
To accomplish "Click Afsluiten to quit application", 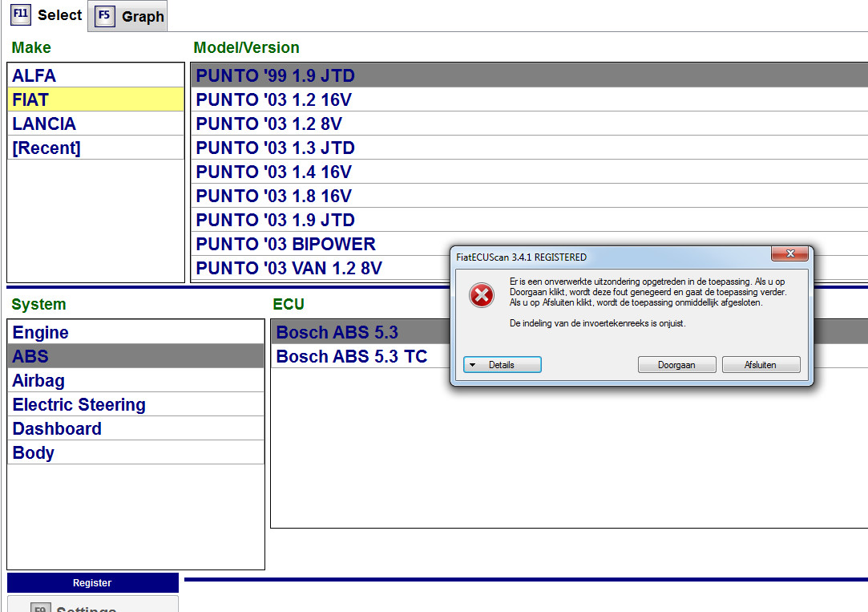I will [x=761, y=364].
